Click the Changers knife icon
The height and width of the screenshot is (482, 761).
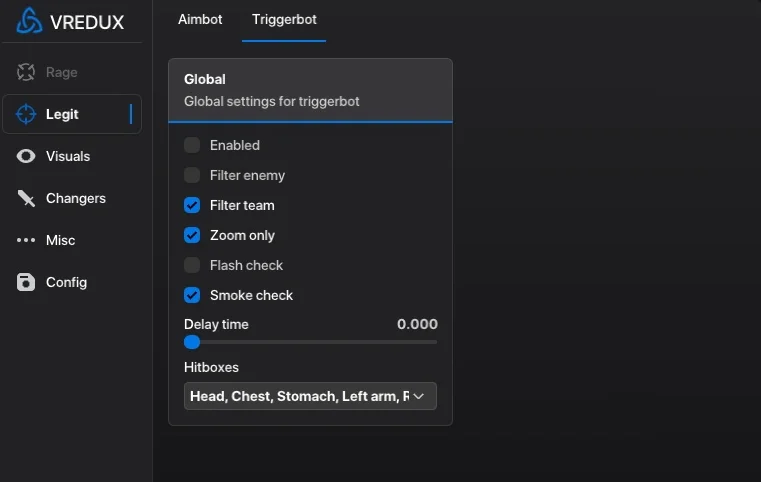click(26, 198)
